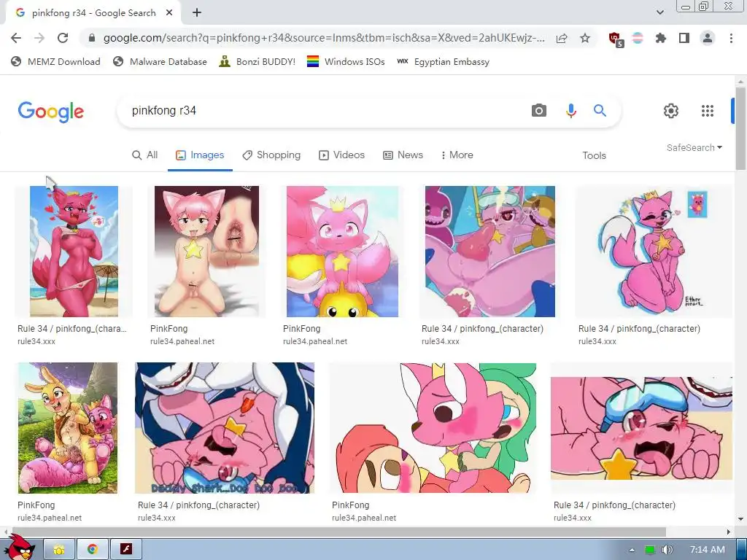This screenshot has width=747, height=560.
Task: Open a new tab with the plus button
Action: coord(197,13)
